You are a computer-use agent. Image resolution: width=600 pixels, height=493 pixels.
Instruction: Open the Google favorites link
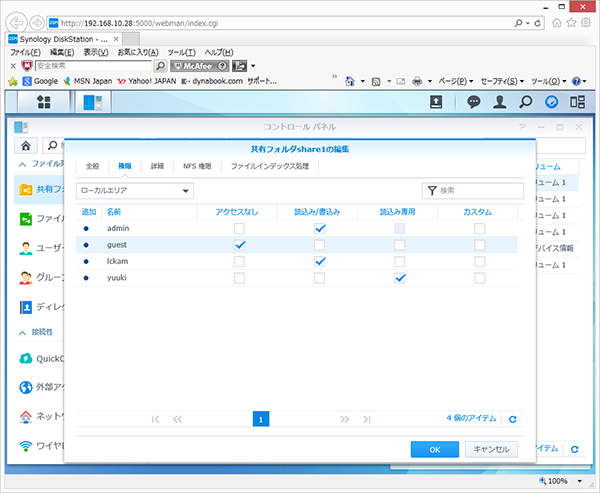point(41,81)
